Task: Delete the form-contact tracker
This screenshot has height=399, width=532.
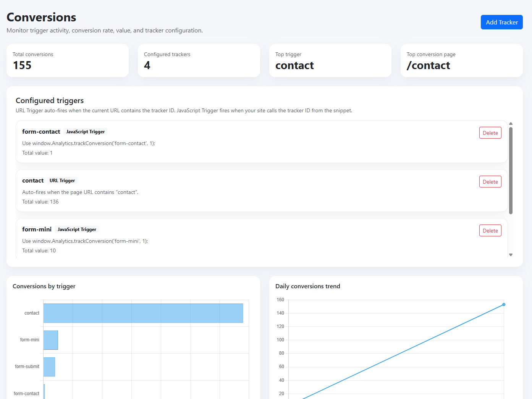Action: click(x=490, y=133)
